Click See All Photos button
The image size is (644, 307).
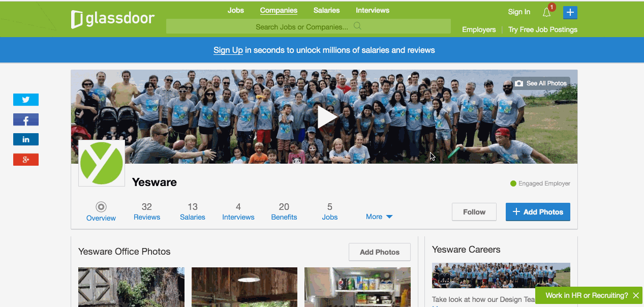(541, 83)
